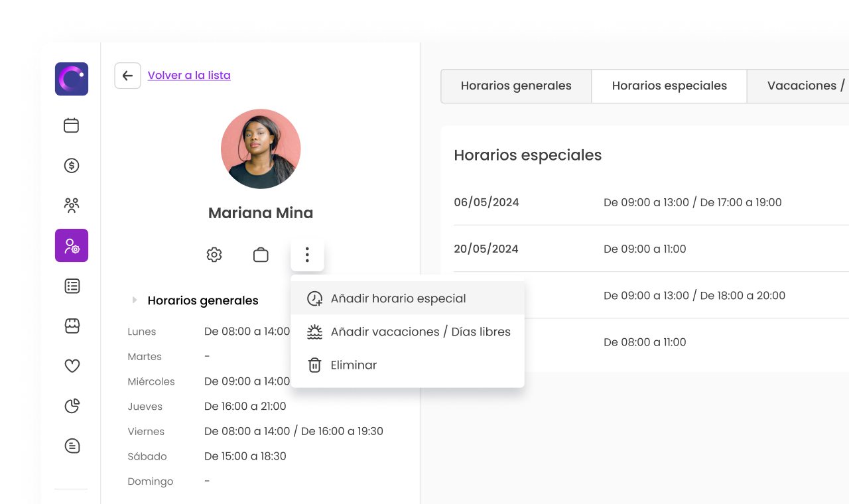
Task: Click the trash can icon in the menu
Action: [314, 365]
